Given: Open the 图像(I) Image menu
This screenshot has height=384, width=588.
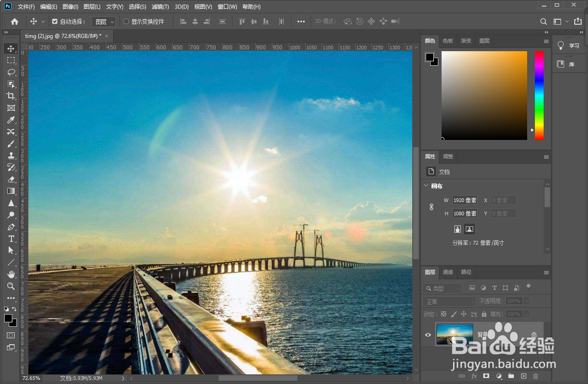Looking at the screenshot, I should [x=70, y=7].
